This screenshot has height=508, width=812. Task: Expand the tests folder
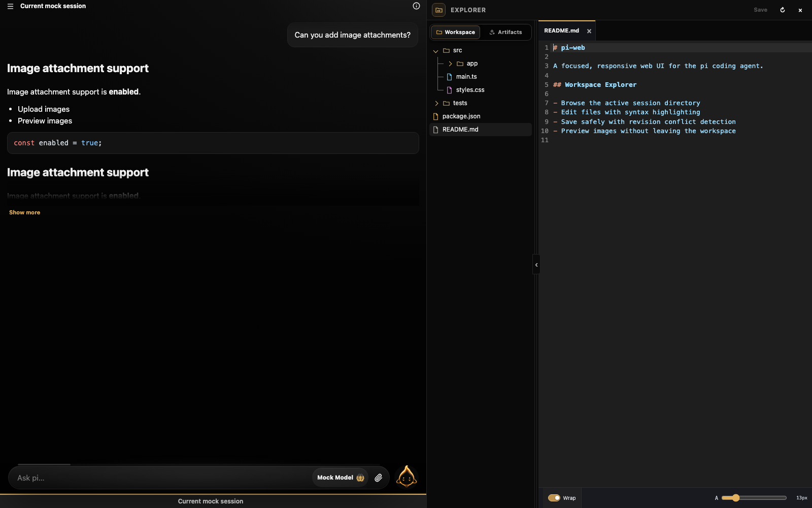tap(436, 103)
